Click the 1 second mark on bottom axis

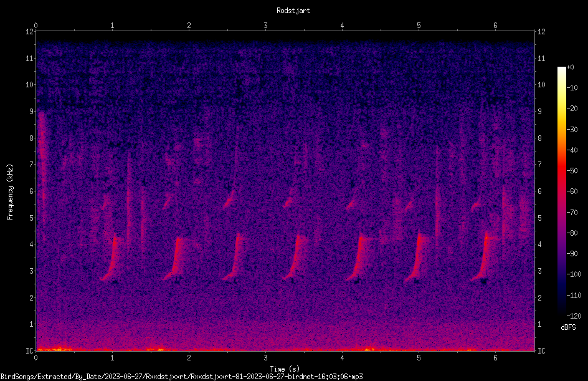[x=112, y=358]
